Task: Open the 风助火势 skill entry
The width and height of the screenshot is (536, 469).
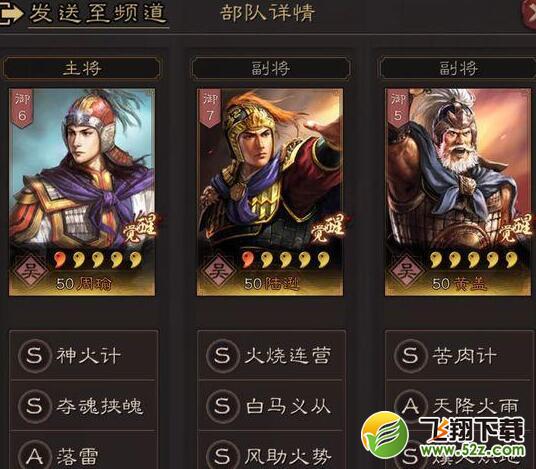Action: click(271, 451)
